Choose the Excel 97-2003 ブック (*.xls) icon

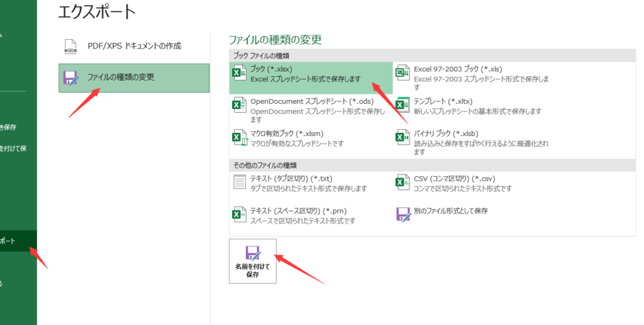pos(402,74)
